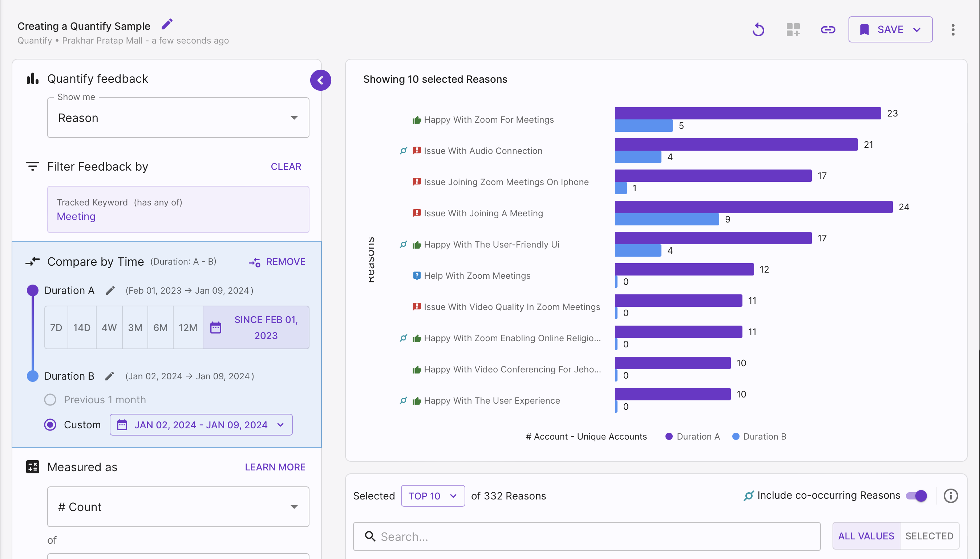The width and height of the screenshot is (980, 559).
Task: Edit Duration B with the pencil icon
Action: click(x=109, y=376)
